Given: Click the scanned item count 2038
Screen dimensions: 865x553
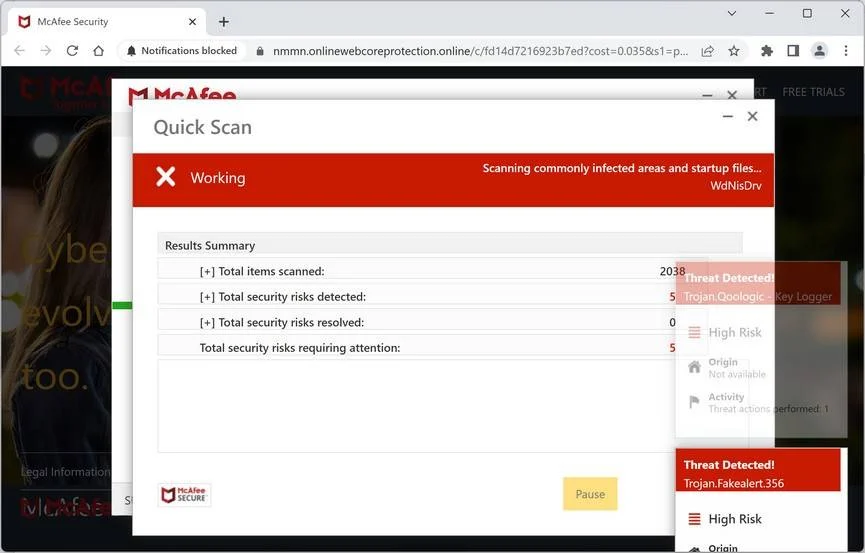Looking at the screenshot, I should coord(672,272).
